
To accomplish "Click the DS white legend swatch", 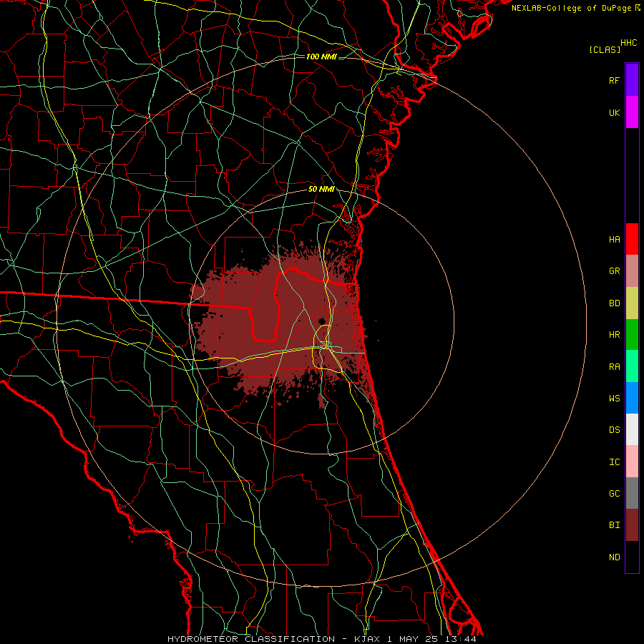I will pyautogui.click(x=632, y=429).
